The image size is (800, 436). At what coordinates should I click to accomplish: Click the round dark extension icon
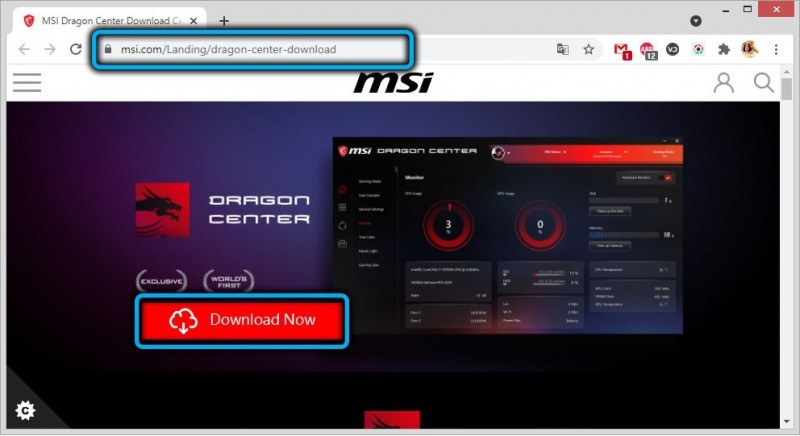pos(673,49)
